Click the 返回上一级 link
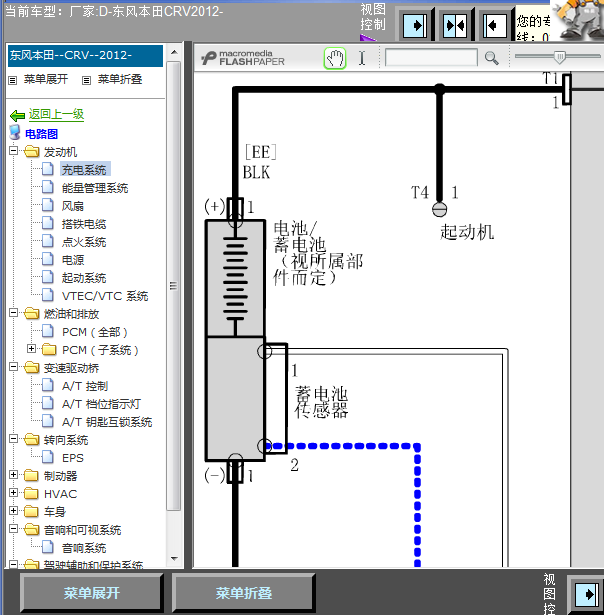 56,114
